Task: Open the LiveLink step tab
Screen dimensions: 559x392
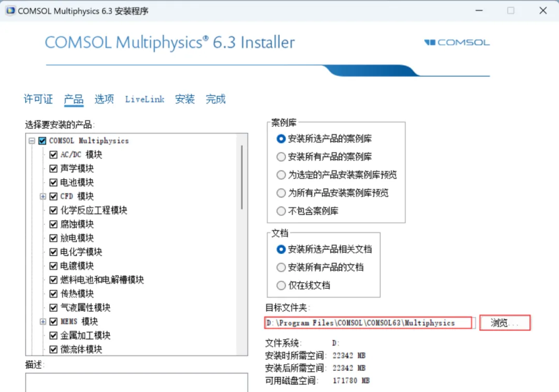Action: (x=145, y=99)
